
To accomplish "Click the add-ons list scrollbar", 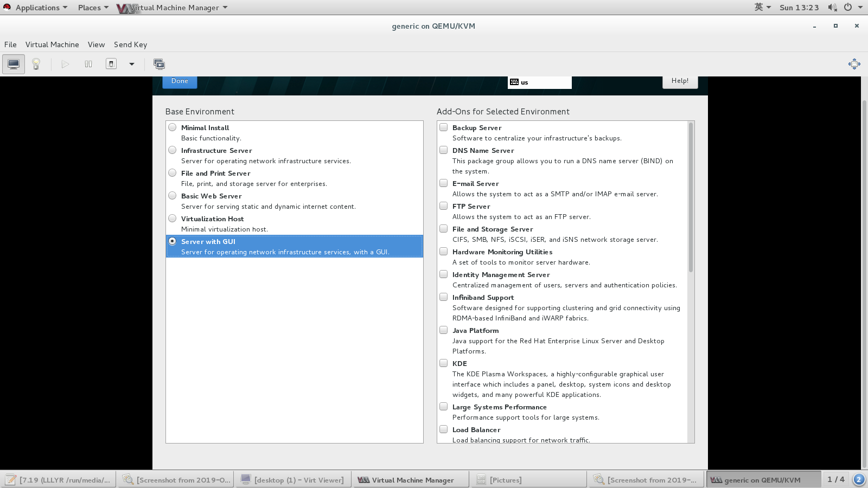I will [691, 197].
